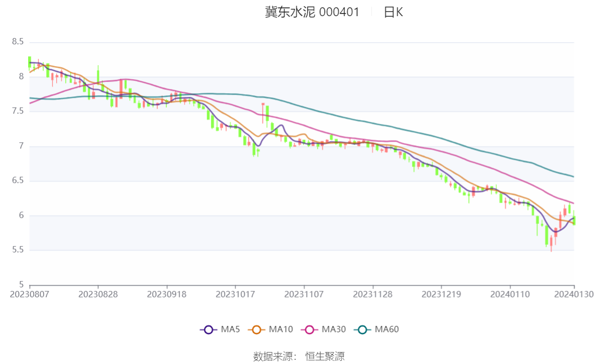Click the 20230828 date axis label

(98, 295)
